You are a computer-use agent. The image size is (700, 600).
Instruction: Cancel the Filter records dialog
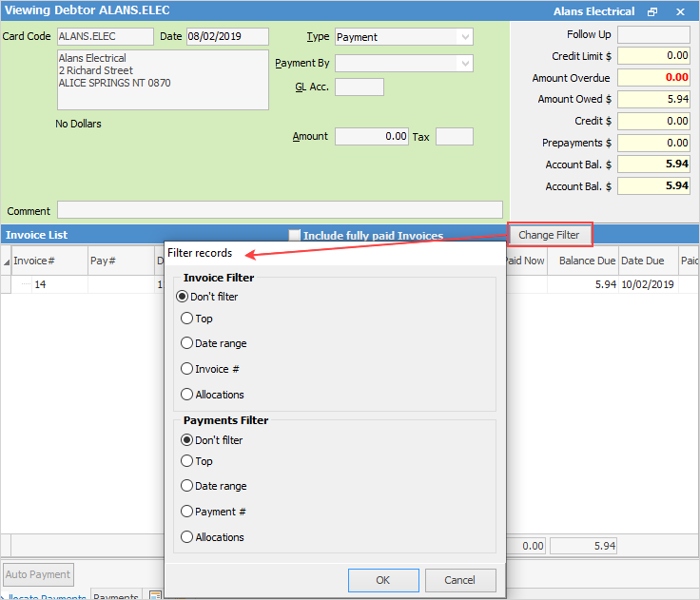coord(460,580)
